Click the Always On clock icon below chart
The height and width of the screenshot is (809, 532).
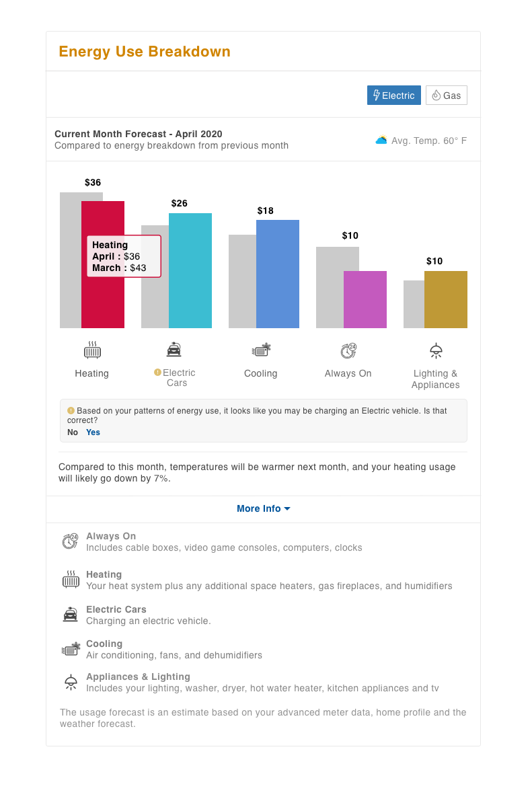(x=348, y=350)
